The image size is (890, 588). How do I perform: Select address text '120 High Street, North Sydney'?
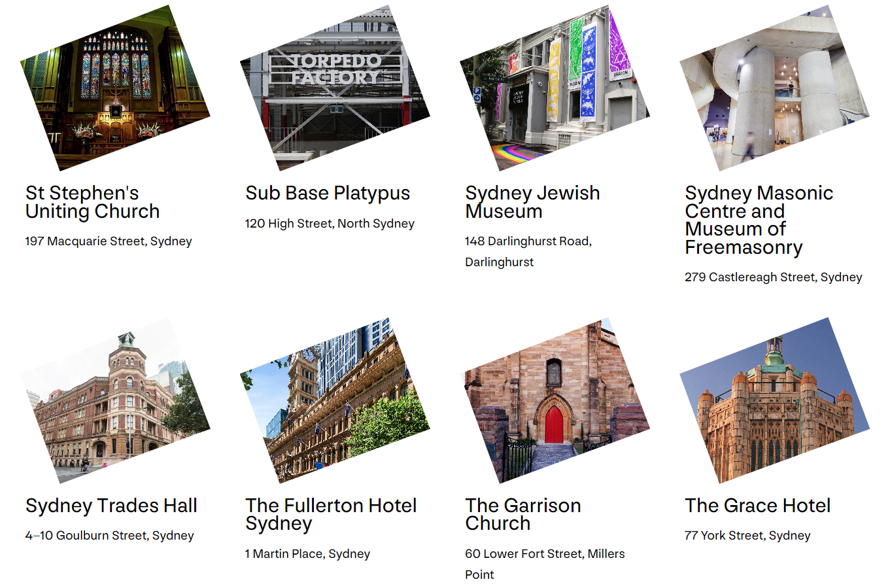click(330, 224)
